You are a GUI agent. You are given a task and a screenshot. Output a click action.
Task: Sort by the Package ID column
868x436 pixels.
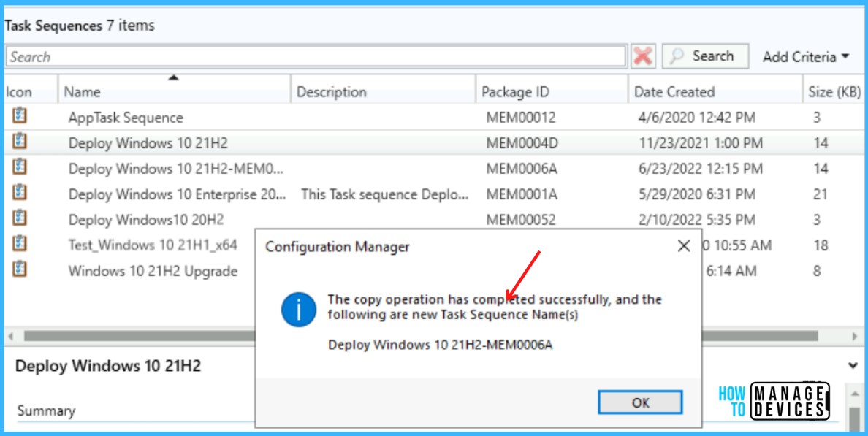[552, 91]
